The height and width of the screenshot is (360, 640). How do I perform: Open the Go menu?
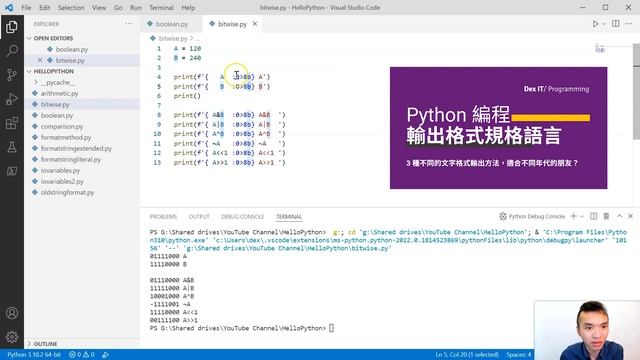point(118,7)
